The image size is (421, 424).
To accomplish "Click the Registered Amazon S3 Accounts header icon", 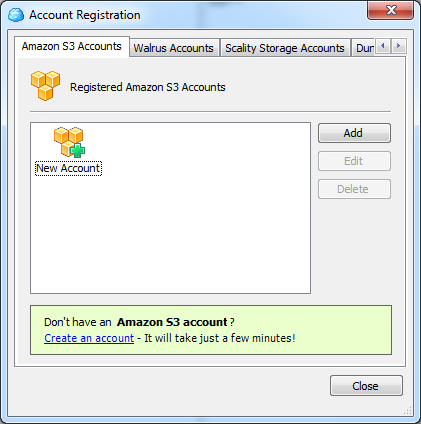I will (46, 86).
